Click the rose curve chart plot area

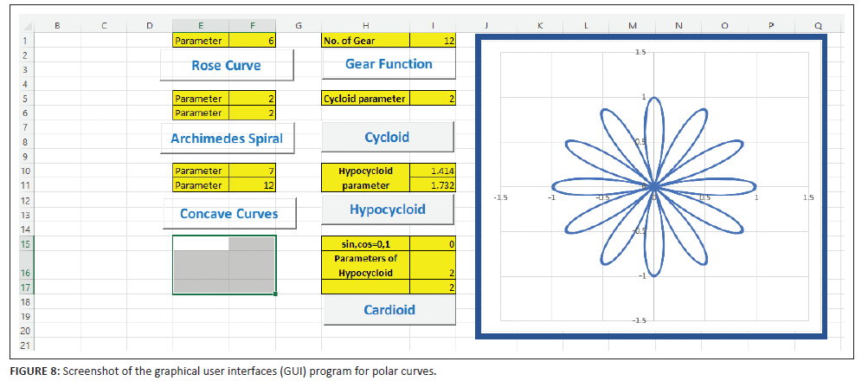tap(653, 186)
